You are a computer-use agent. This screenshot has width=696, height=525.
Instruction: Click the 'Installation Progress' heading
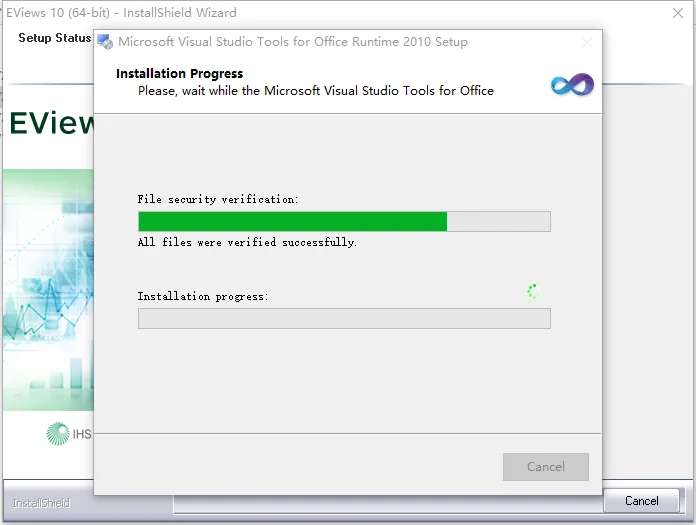click(179, 74)
